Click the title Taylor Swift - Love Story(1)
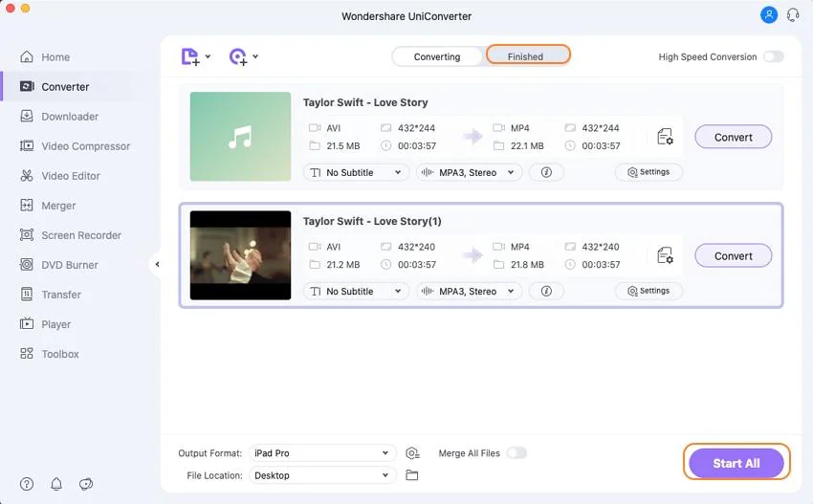The image size is (813, 504). point(372,221)
